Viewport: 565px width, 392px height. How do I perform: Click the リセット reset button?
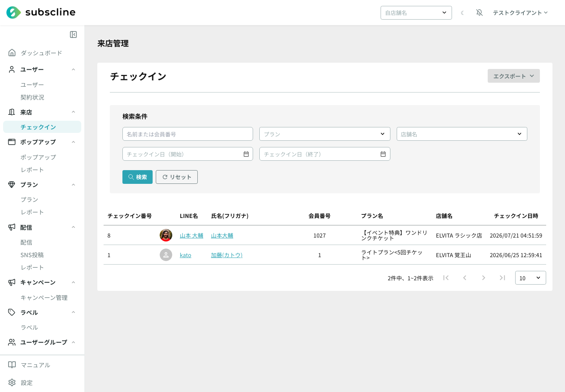177,177
